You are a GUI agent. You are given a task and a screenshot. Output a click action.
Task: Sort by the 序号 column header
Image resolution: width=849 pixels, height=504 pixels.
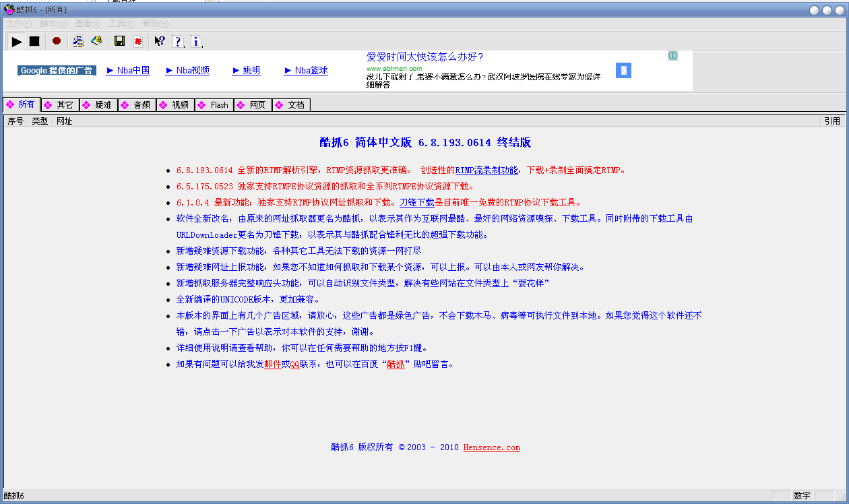16,121
